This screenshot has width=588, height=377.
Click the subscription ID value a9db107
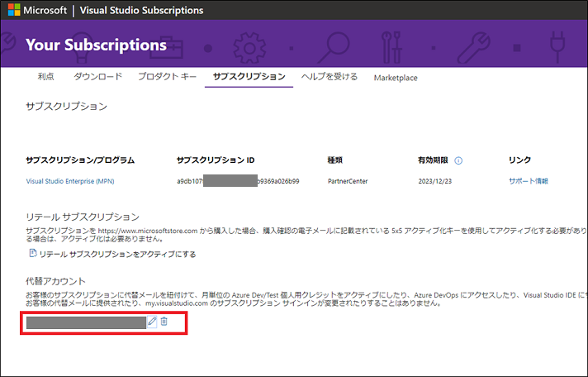238,181
